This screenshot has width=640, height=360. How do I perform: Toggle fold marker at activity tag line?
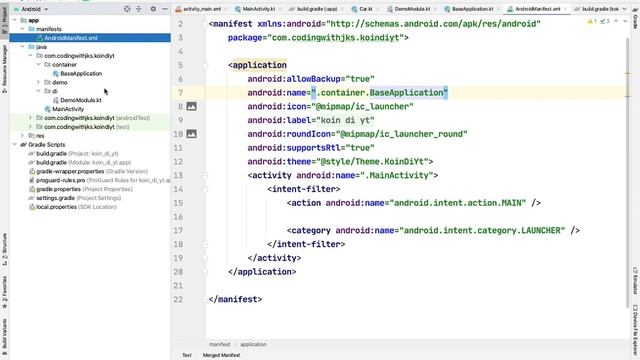[205, 176]
